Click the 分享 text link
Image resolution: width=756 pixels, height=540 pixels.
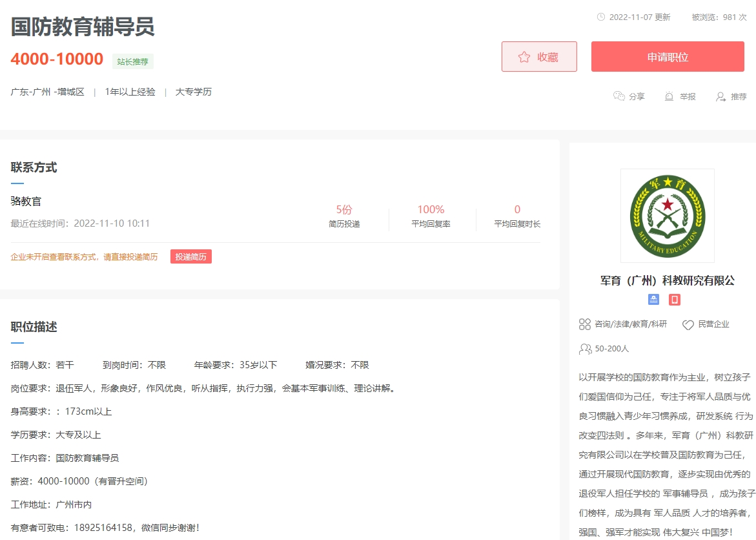637,96
